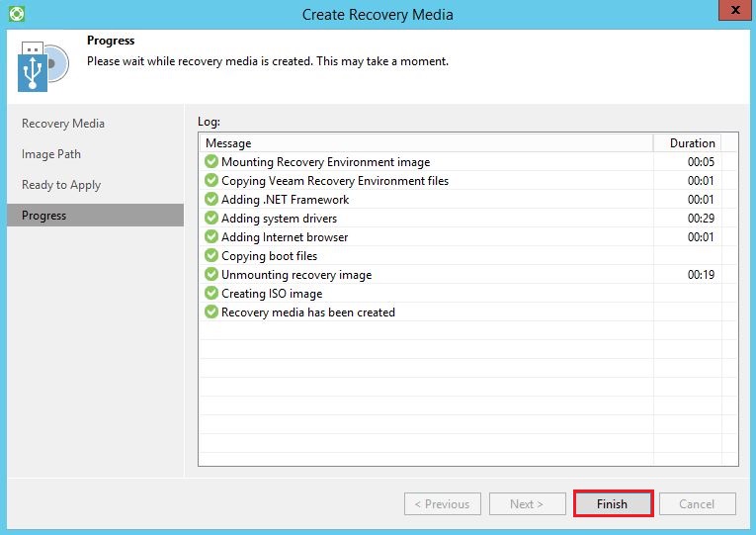The width and height of the screenshot is (756, 535).
Task: Select the Recovery Media step in sidebar
Action: click(63, 124)
